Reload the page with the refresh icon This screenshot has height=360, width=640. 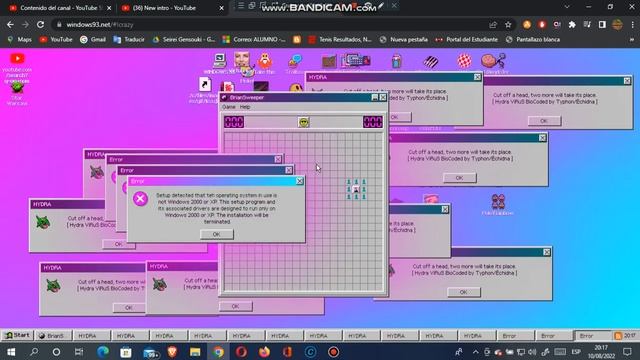pyautogui.click(x=40, y=24)
